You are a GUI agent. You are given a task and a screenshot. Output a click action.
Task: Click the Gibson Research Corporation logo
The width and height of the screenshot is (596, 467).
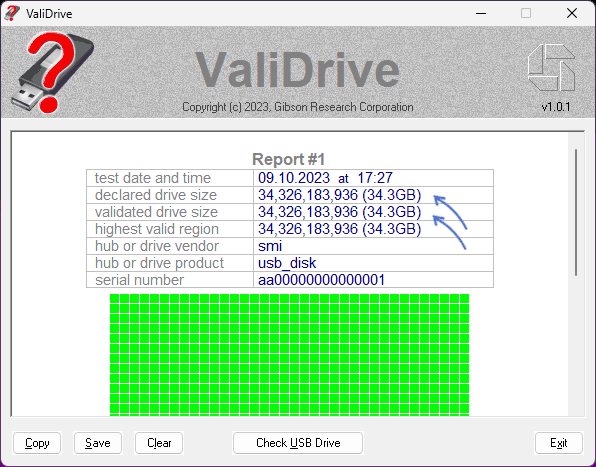point(551,68)
